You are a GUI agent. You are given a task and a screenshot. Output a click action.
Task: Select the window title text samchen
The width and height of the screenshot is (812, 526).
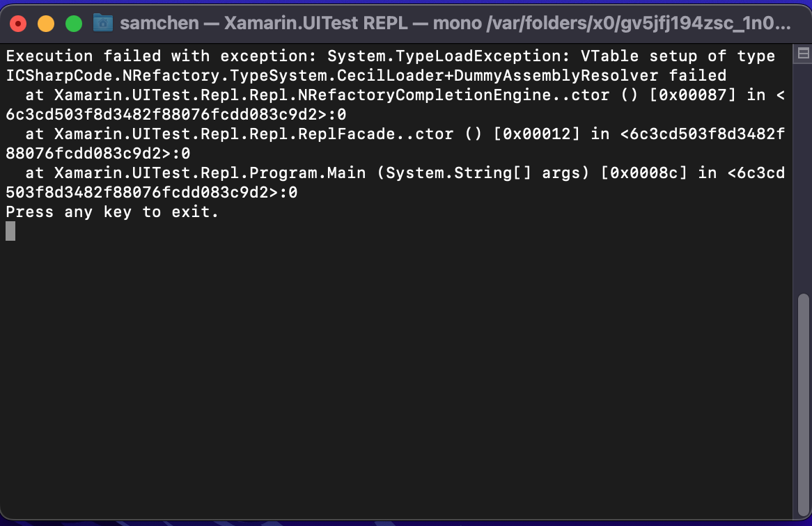point(160,23)
